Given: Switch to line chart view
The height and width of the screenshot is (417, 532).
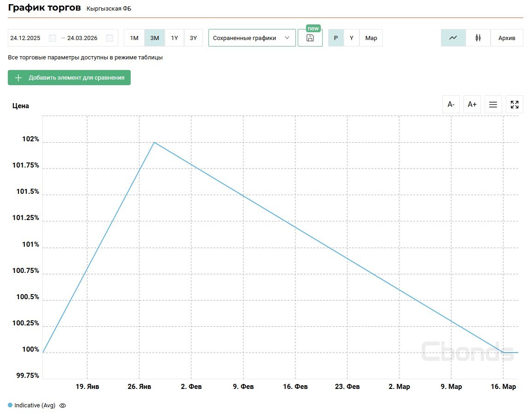Looking at the screenshot, I should coord(453,38).
